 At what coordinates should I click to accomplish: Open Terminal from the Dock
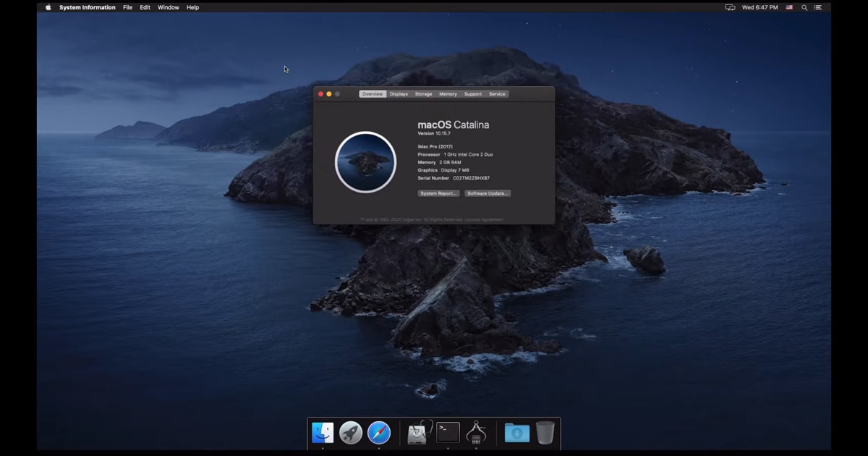coord(448,433)
